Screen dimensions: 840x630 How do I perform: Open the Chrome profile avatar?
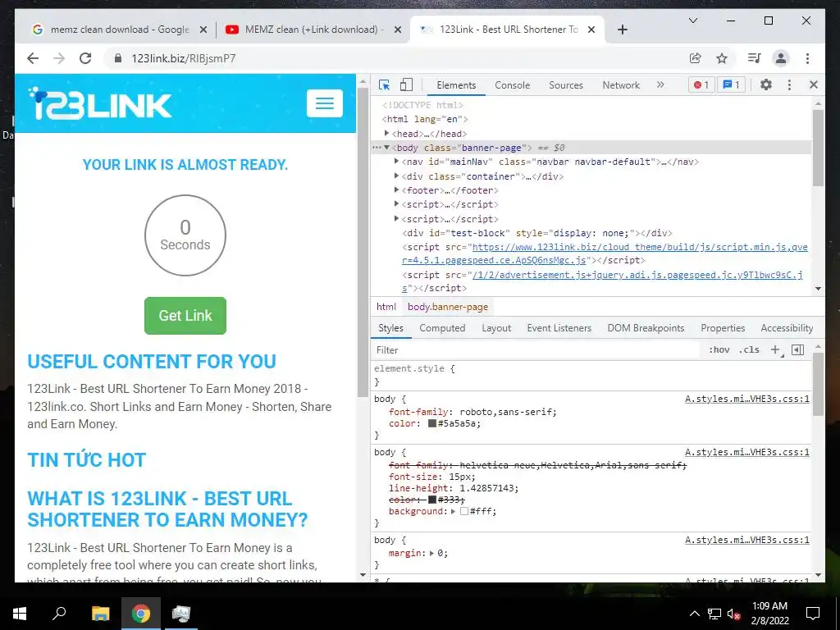[x=781, y=58]
